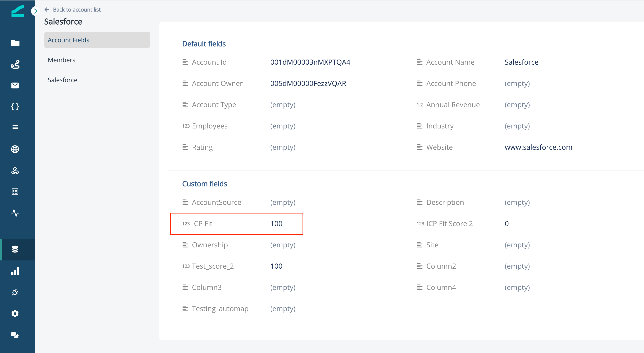Click the 1.2 decimal icon beside Annual Revenue
This screenshot has height=353, width=644.
(x=420, y=105)
